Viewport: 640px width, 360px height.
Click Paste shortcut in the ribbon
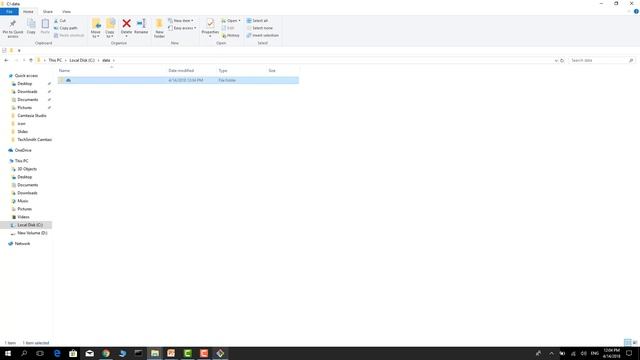point(69,35)
